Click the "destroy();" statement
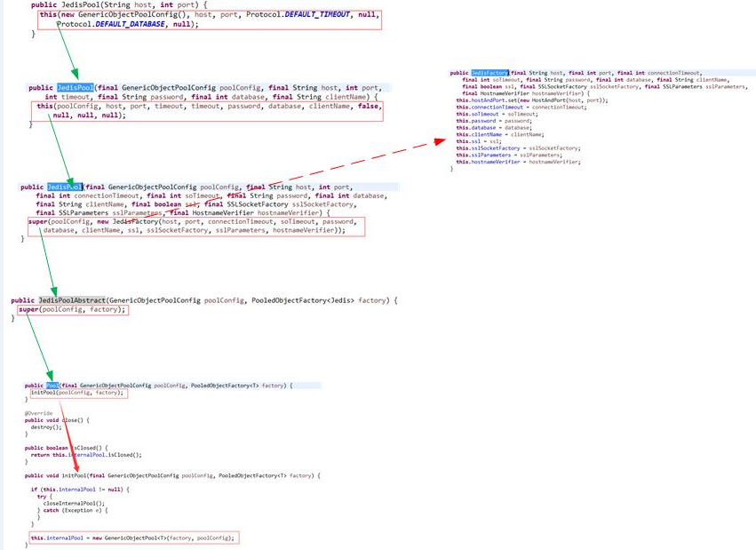 click(46, 427)
